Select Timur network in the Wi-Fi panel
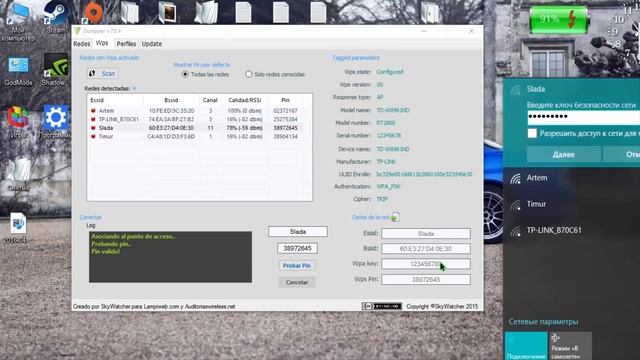 [x=571, y=204]
